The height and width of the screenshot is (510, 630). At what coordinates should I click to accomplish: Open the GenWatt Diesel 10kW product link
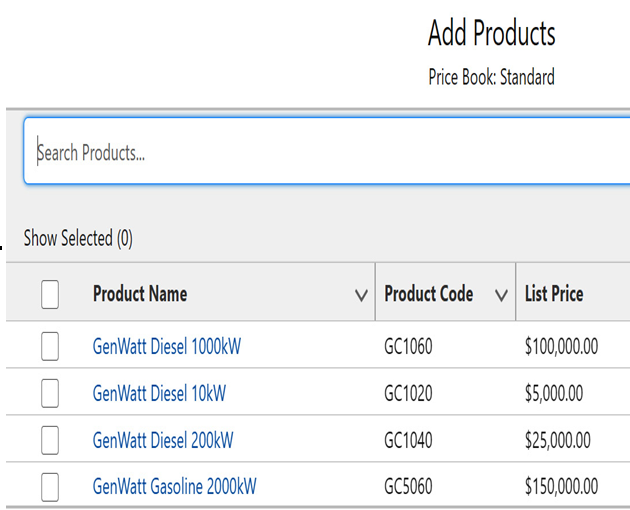click(159, 393)
